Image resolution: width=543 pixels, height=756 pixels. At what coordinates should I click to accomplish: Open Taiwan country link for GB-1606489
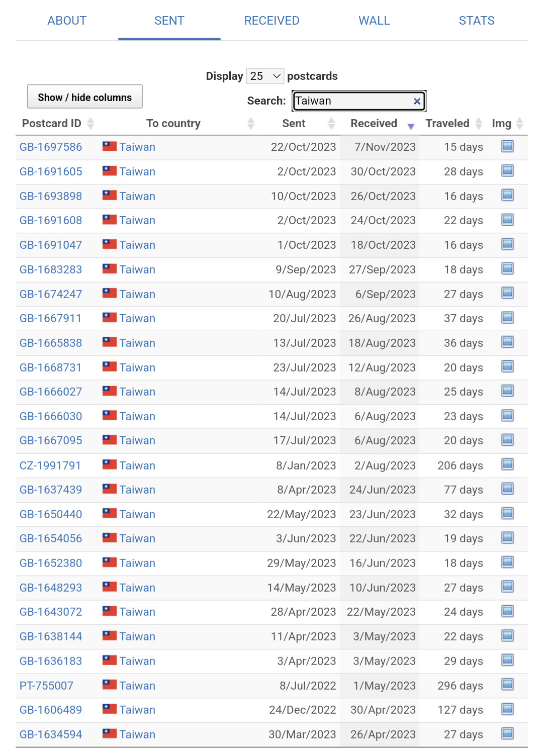click(137, 710)
